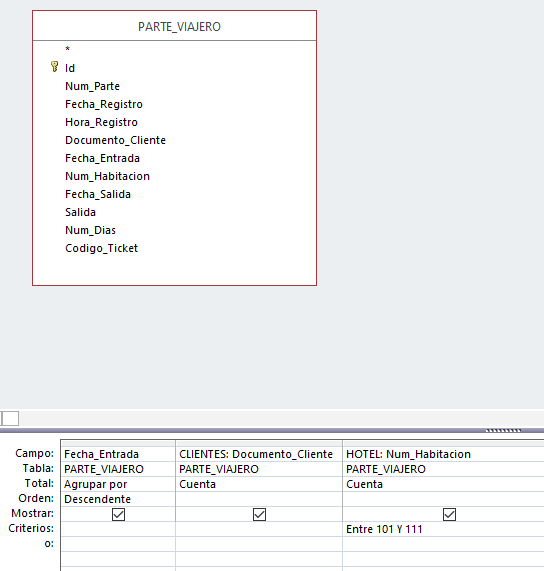Click the empty Criterios cell under Fecha_Entrada
This screenshot has width=544, height=571.
tap(118, 529)
